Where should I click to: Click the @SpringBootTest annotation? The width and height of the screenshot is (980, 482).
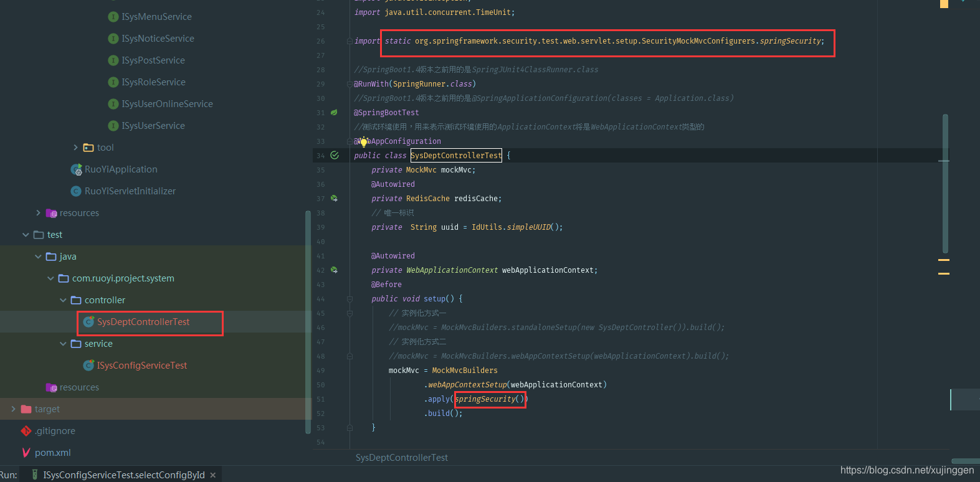tap(386, 113)
